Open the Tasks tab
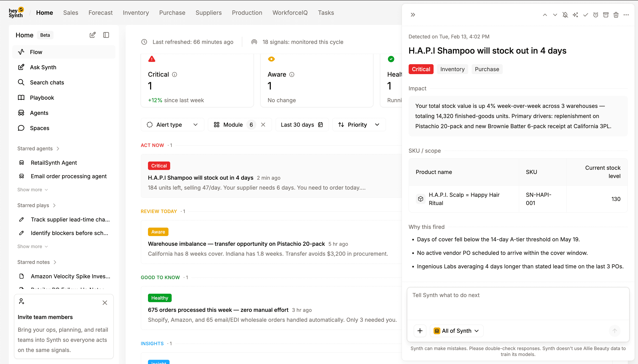 point(326,13)
